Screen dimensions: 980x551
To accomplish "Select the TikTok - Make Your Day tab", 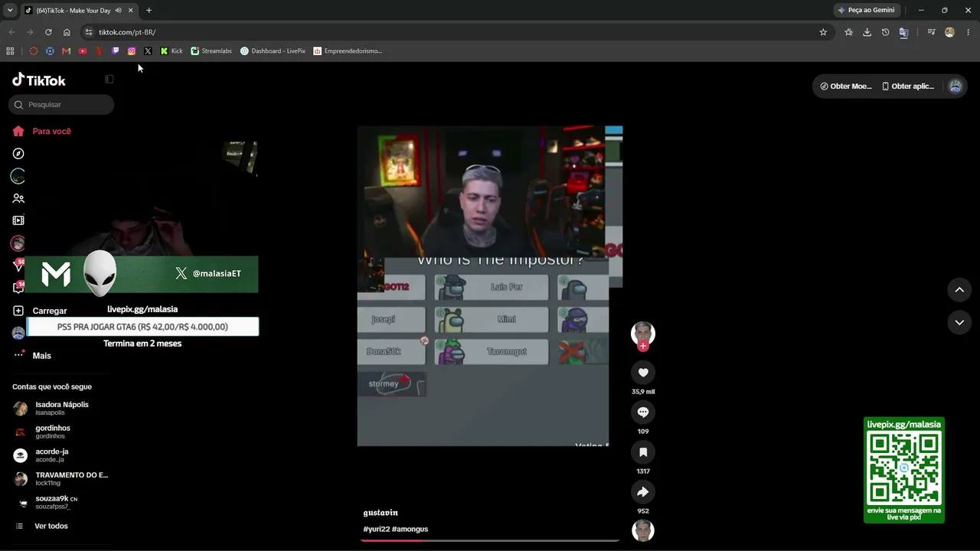I will coord(73,11).
